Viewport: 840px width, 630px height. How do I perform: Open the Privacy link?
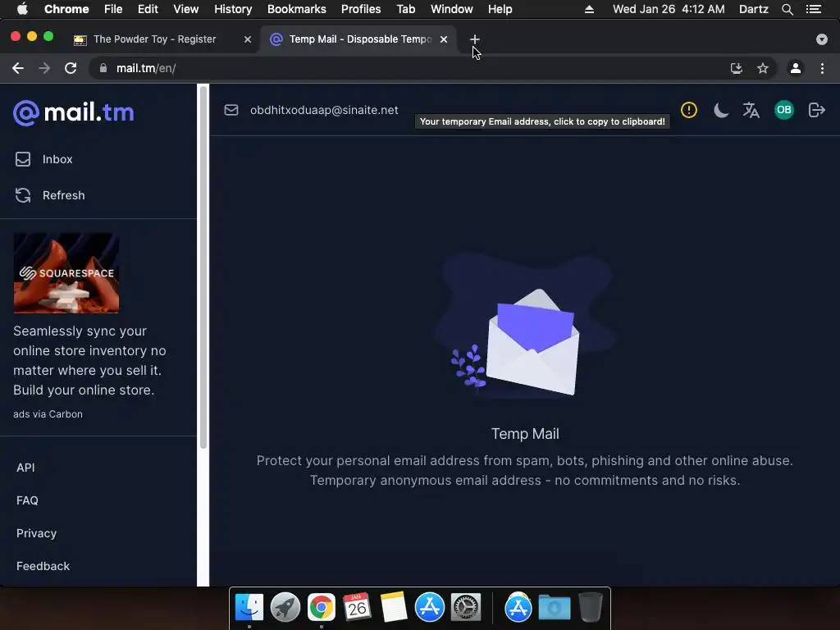pyautogui.click(x=36, y=533)
